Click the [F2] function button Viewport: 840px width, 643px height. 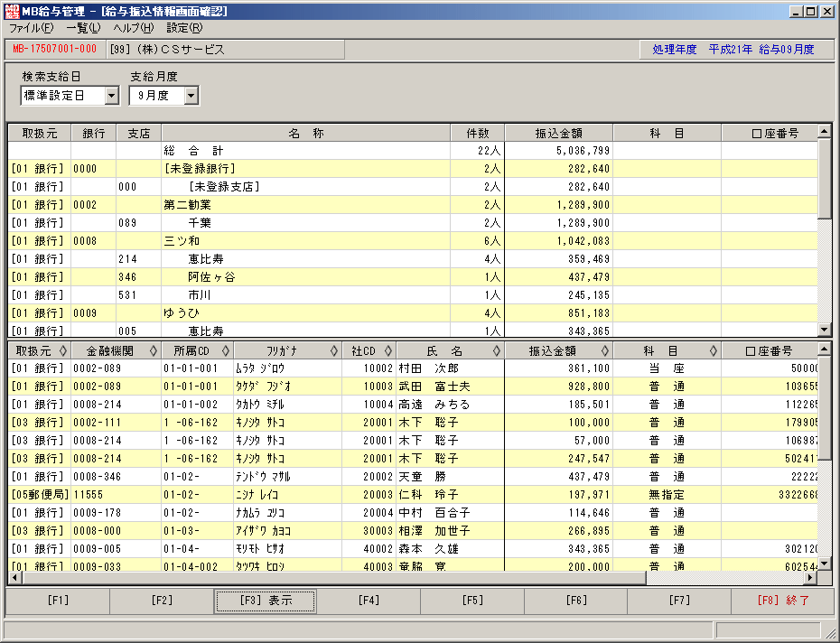pos(162,601)
